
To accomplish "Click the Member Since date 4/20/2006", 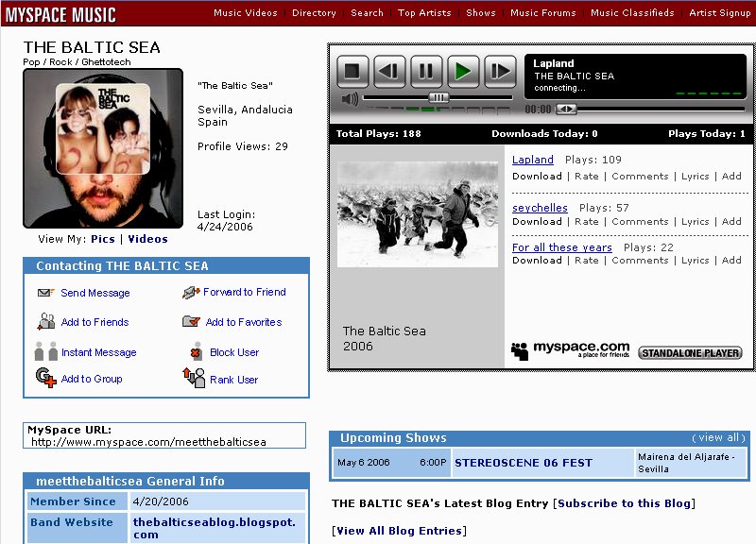I will click(x=161, y=501).
